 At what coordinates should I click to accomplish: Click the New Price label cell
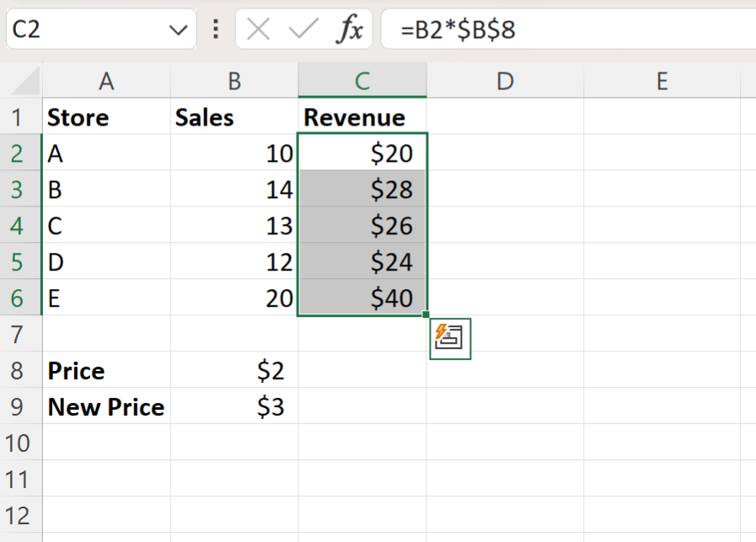pos(106,406)
